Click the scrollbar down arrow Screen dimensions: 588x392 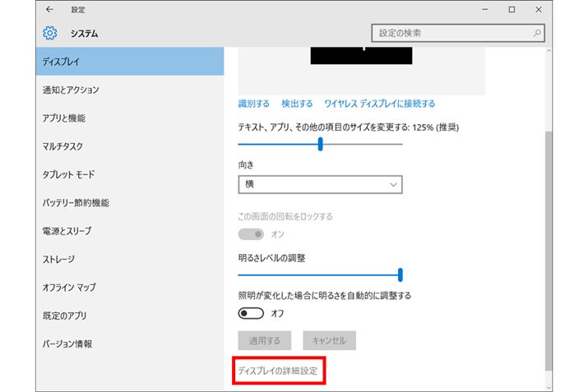(x=549, y=388)
